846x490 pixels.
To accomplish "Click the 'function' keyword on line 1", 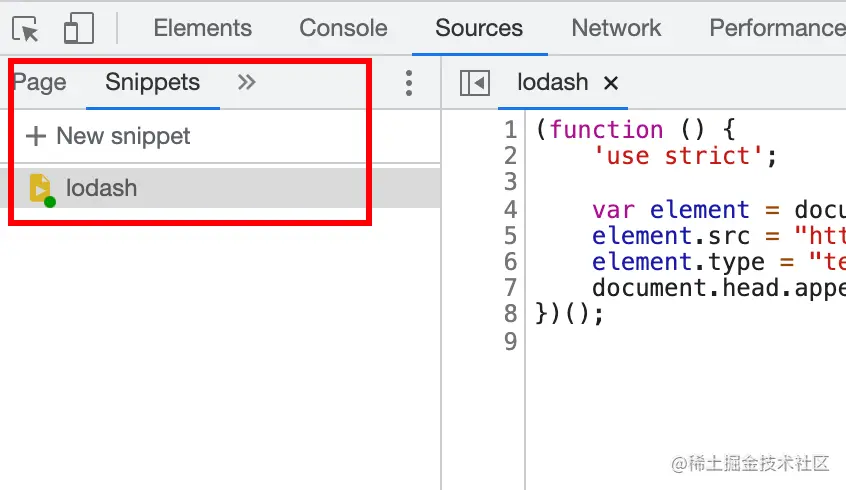I will pyautogui.click(x=606, y=130).
